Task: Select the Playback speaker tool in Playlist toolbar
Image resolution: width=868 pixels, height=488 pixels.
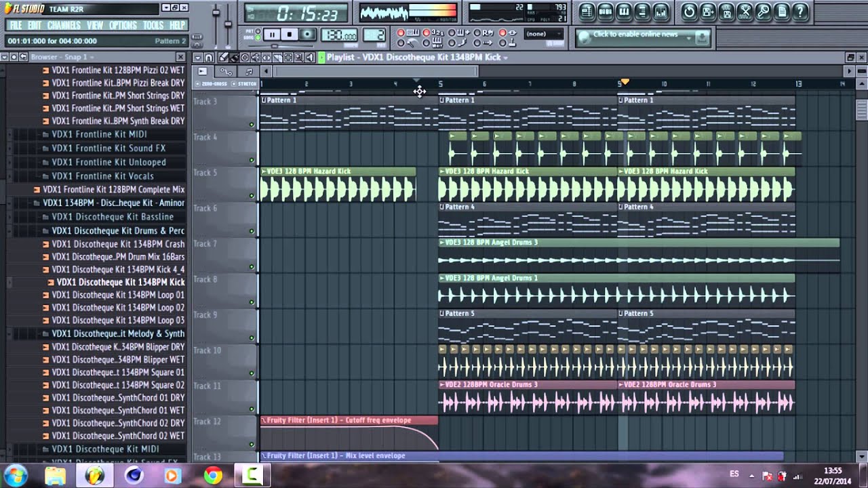Action: coord(310,58)
